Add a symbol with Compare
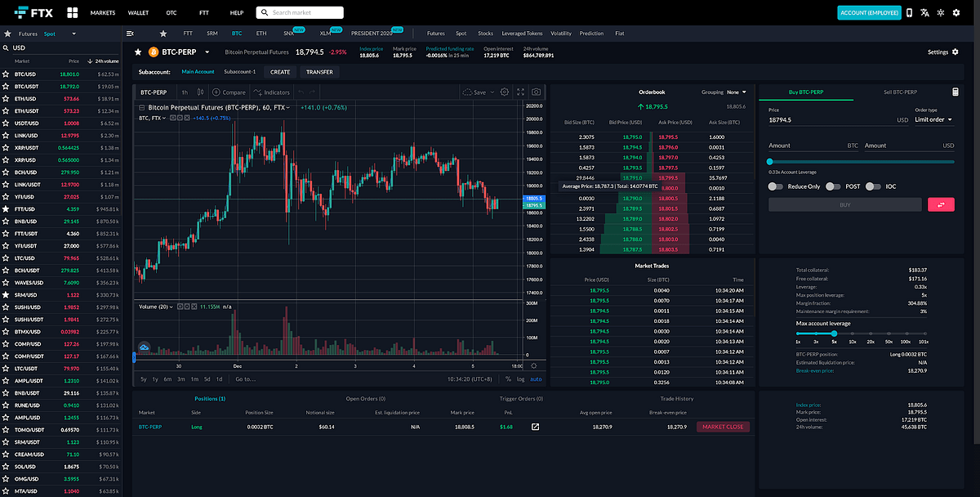The height and width of the screenshot is (497, 980). [229, 92]
